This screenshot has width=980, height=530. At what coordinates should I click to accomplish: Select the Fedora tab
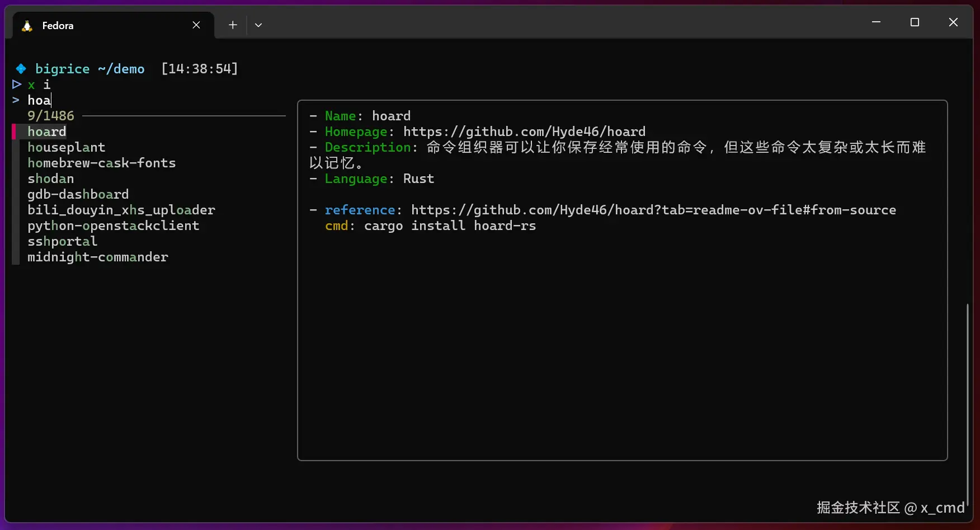[x=114, y=25]
